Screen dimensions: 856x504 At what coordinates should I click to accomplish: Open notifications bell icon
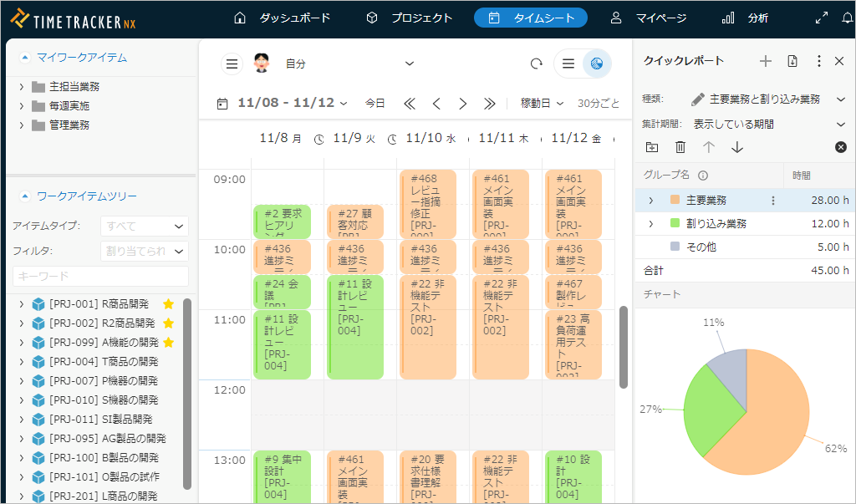coord(847,18)
